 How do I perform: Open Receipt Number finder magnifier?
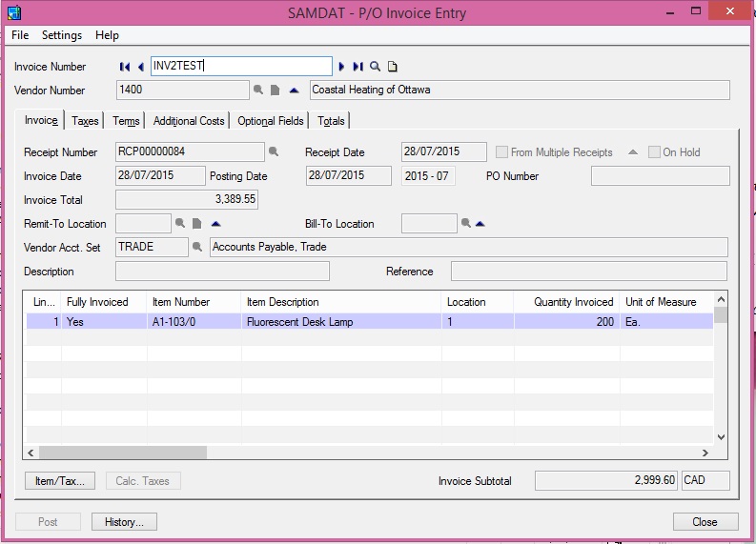(x=274, y=151)
